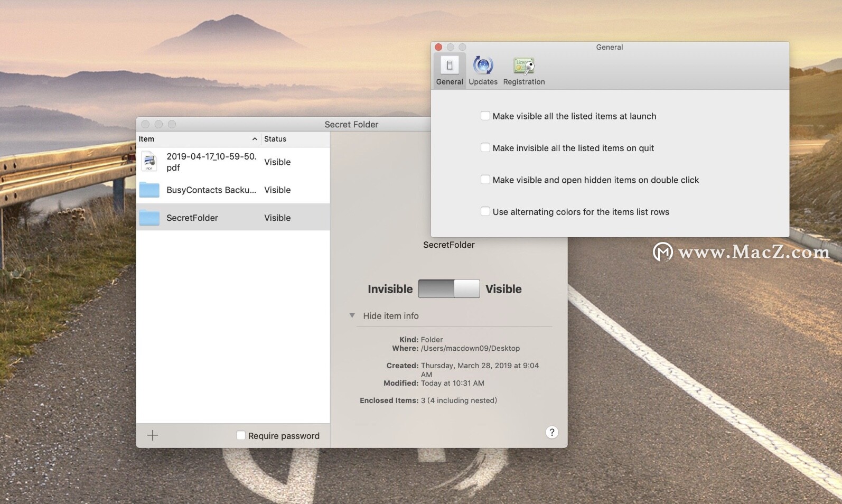Viewport: 842px width, 504px height.
Task: Click the BusyContacts Backup folder icon
Action: [x=149, y=190]
